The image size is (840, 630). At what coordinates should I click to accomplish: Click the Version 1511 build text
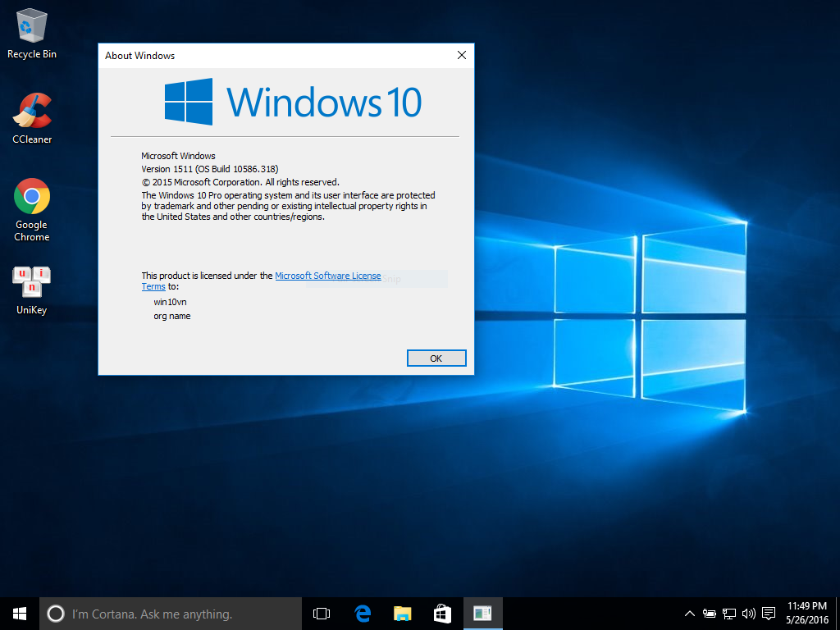210,169
